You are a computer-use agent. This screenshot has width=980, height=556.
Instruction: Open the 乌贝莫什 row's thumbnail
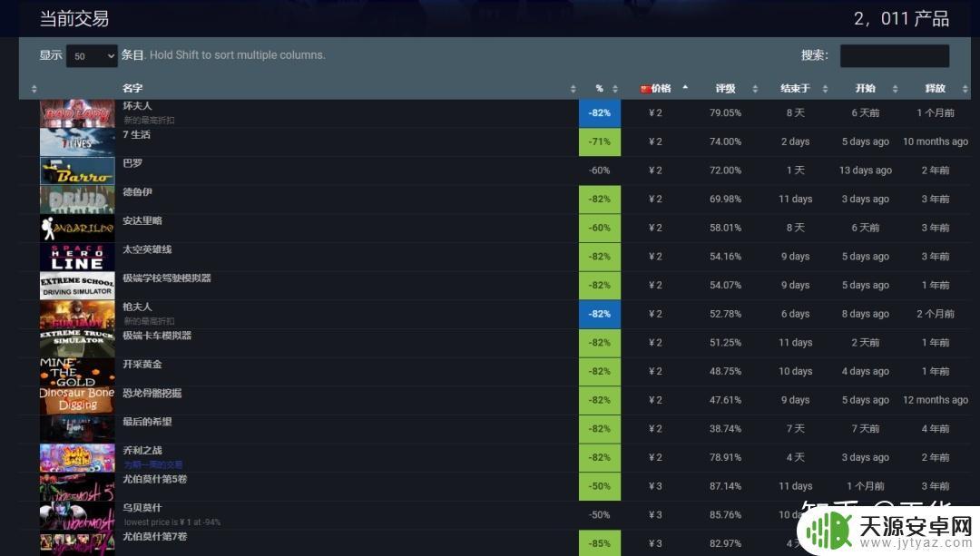(x=77, y=516)
